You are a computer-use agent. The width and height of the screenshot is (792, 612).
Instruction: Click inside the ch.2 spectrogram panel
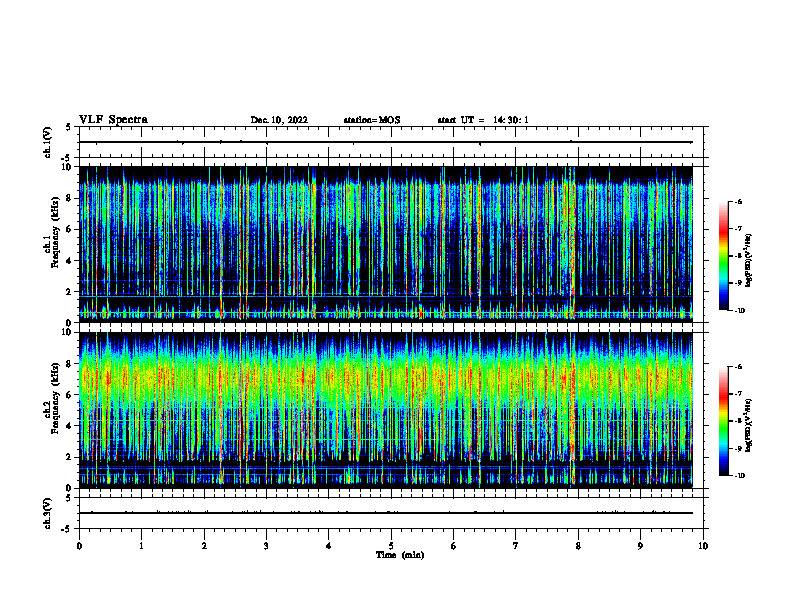[x=386, y=410]
